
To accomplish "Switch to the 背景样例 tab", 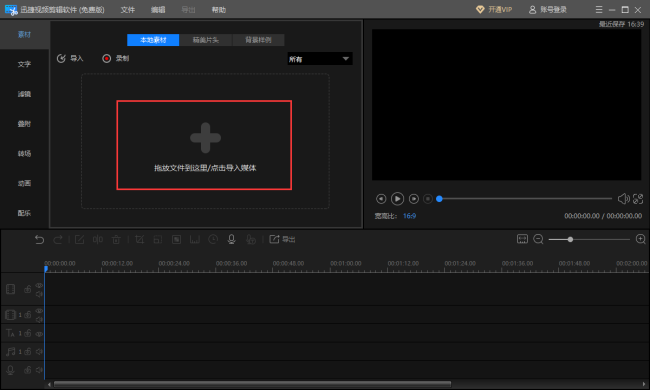I will pyautogui.click(x=258, y=40).
